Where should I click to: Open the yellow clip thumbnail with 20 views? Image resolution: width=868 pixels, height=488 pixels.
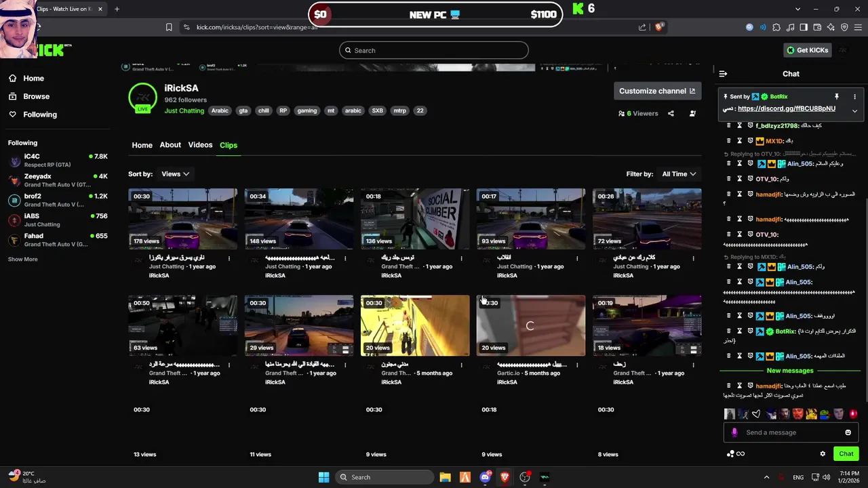tap(415, 325)
